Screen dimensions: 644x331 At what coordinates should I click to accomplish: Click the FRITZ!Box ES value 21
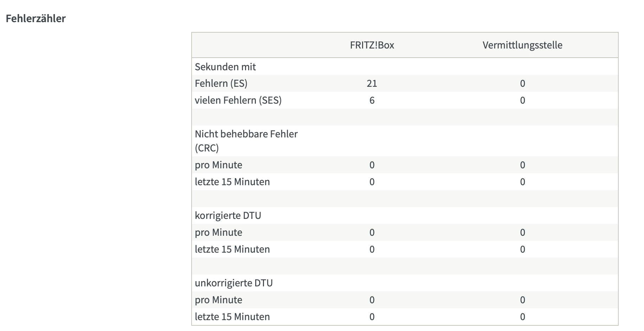click(372, 84)
